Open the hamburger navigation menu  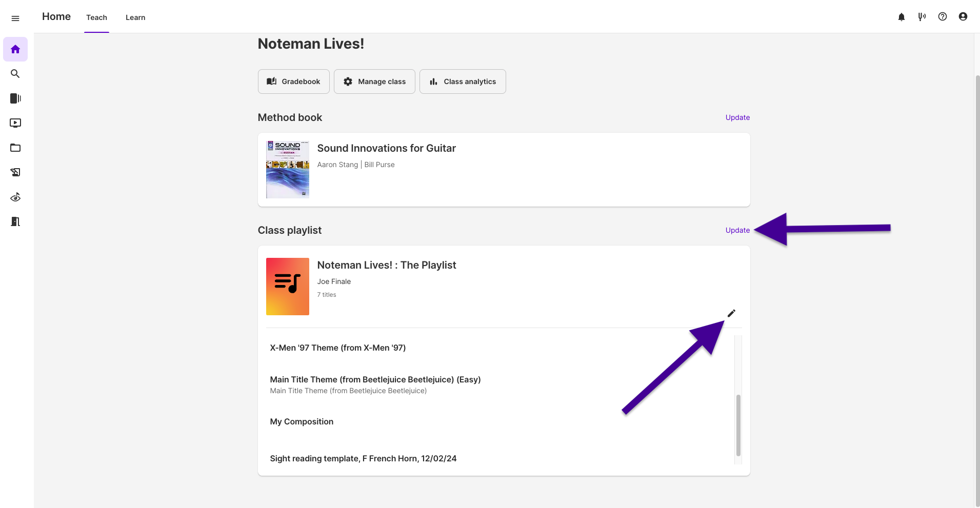(x=15, y=18)
